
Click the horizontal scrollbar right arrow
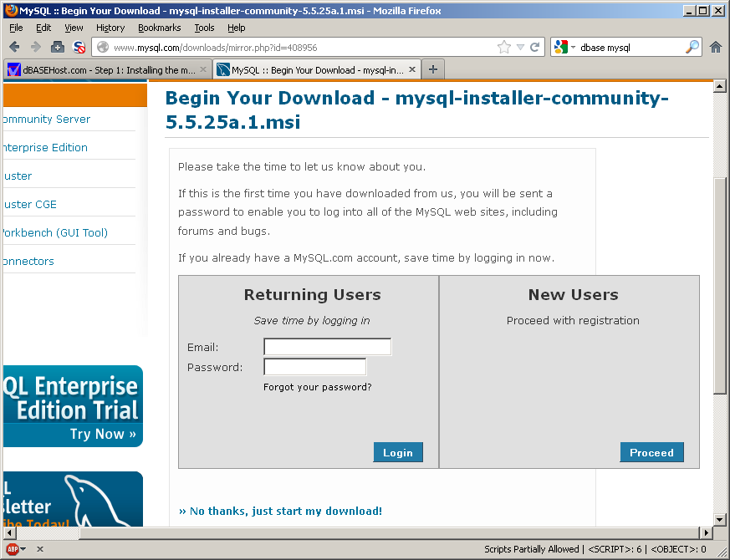[707, 532]
